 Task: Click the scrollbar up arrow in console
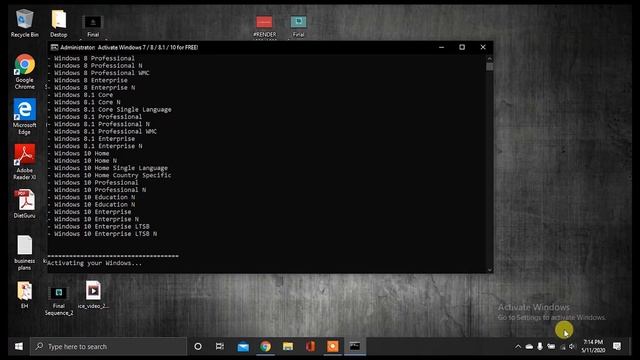tap(489, 58)
